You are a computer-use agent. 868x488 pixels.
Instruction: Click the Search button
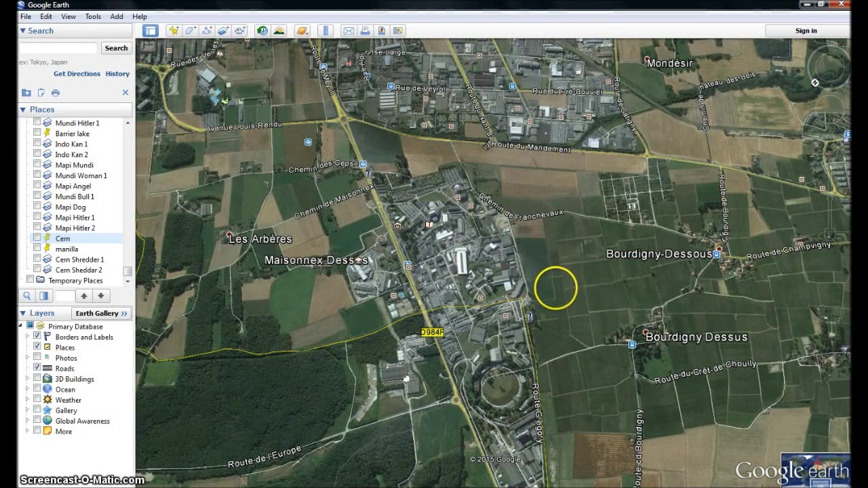click(116, 48)
